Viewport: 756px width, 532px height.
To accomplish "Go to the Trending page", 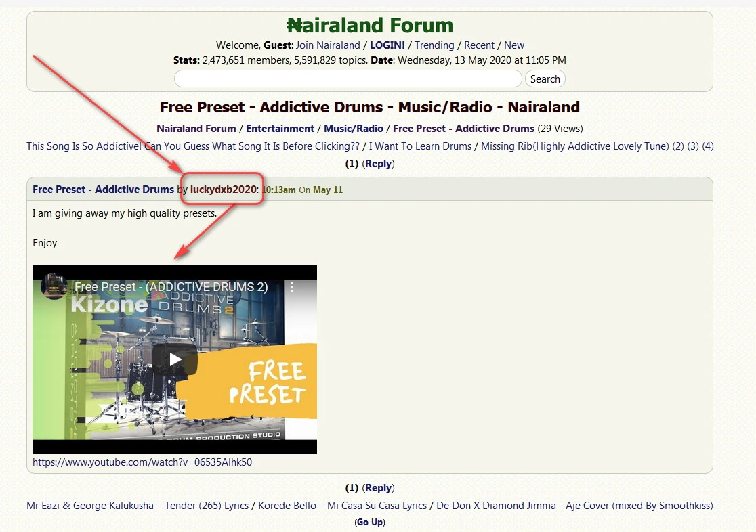I will tap(434, 45).
